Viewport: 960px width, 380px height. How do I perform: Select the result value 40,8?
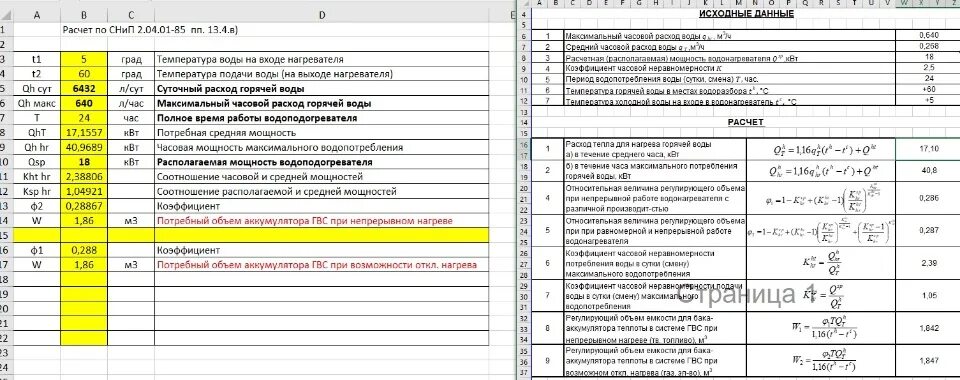[929, 171]
